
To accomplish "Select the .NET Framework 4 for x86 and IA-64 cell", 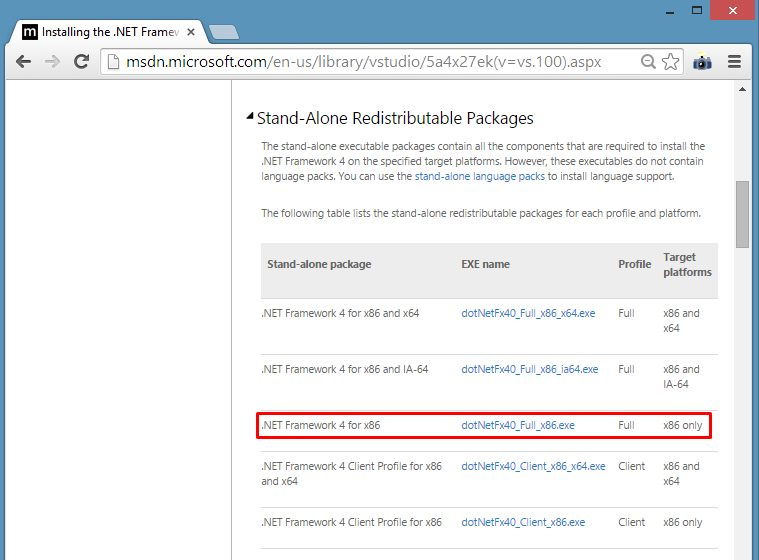I will 345,369.
